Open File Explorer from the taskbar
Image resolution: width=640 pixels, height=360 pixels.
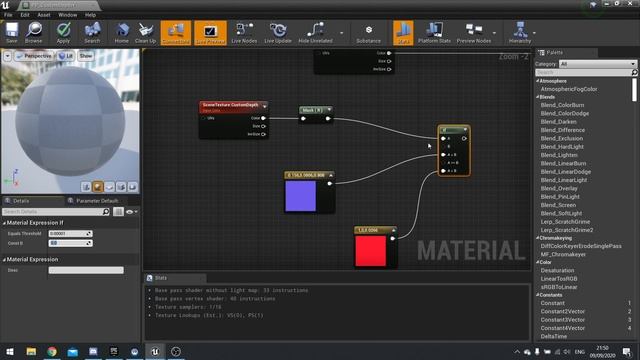(x=31, y=351)
